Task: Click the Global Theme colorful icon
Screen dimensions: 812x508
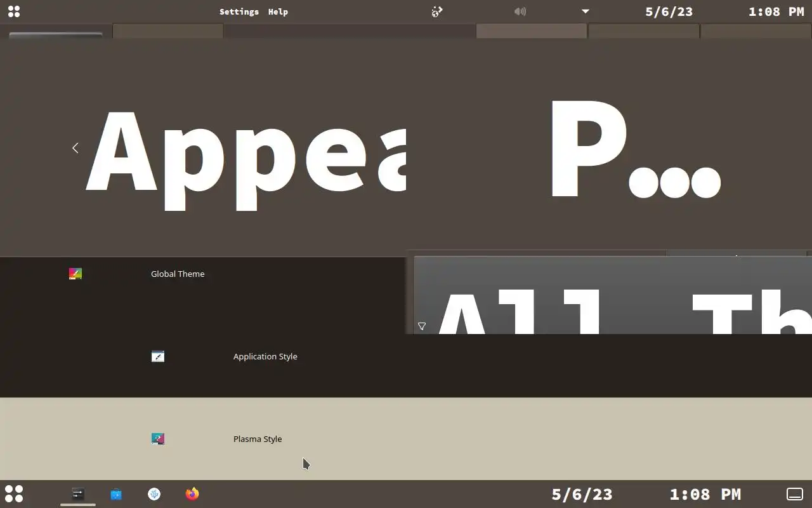Action: (x=75, y=274)
